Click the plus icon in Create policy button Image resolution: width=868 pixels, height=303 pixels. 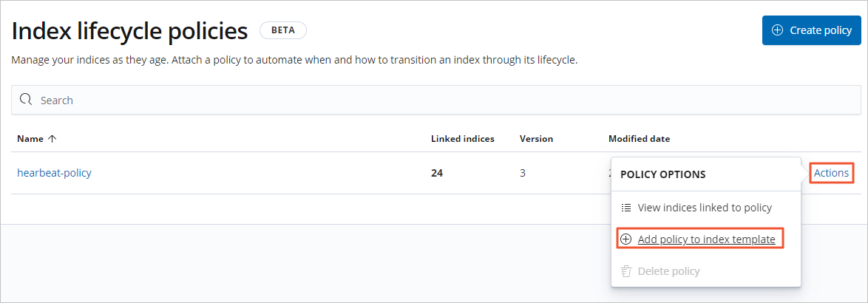[x=777, y=30]
